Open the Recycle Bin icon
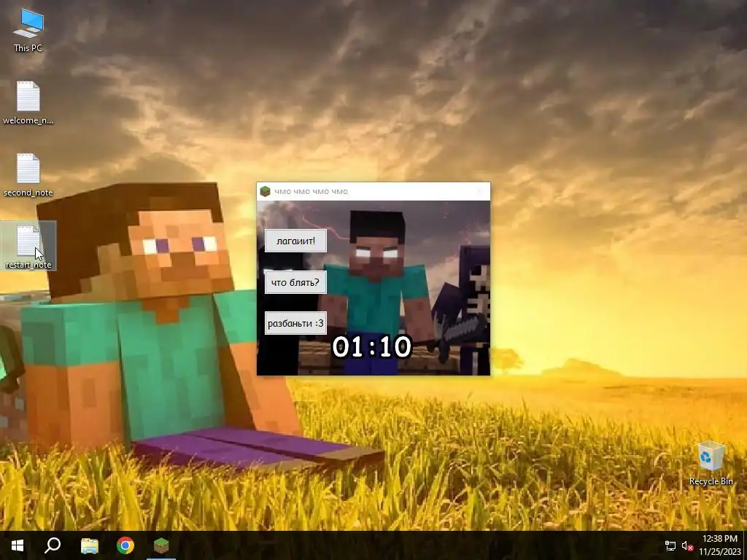Viewport: 747px width, 560px height. pyautogui.click(x=711, y=463)
